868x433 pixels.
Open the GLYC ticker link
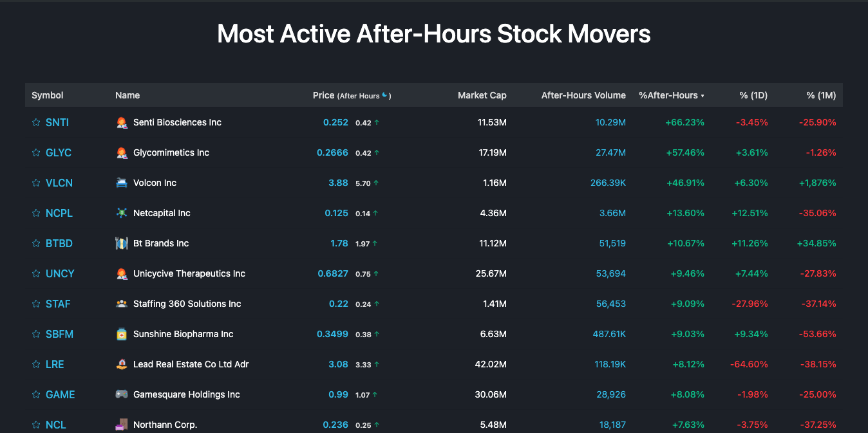[x=58, y=152]
